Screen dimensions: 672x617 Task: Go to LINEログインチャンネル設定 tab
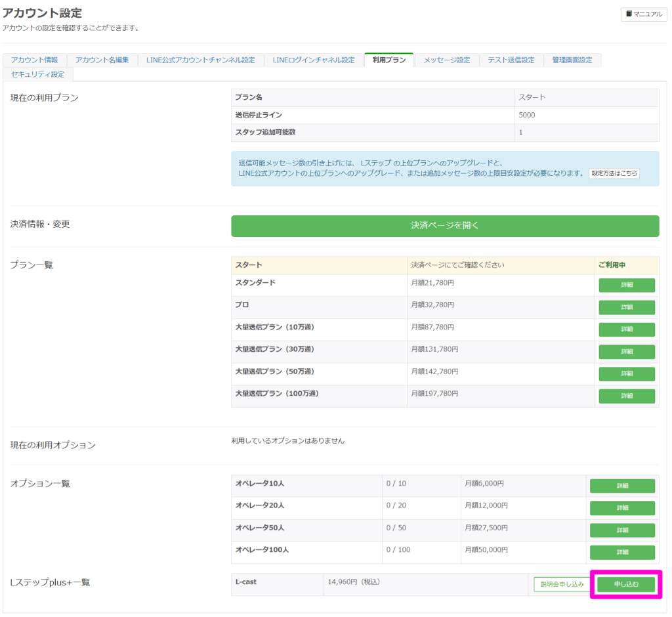pyautogui.click(x=314, y=60)
